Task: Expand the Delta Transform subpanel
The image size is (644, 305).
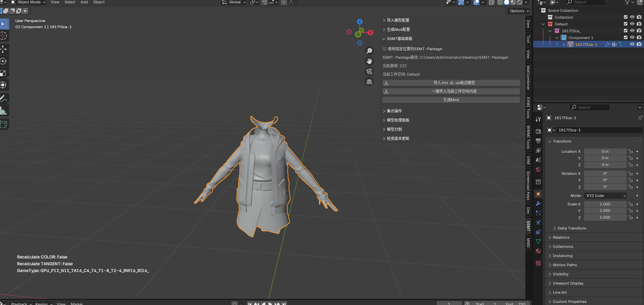Action: tap(572, 228)
